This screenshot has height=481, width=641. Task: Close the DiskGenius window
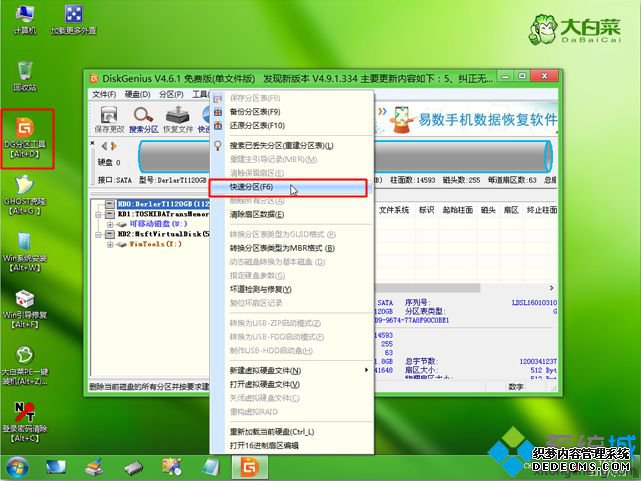pyautogui.click(x=544, y=76)
